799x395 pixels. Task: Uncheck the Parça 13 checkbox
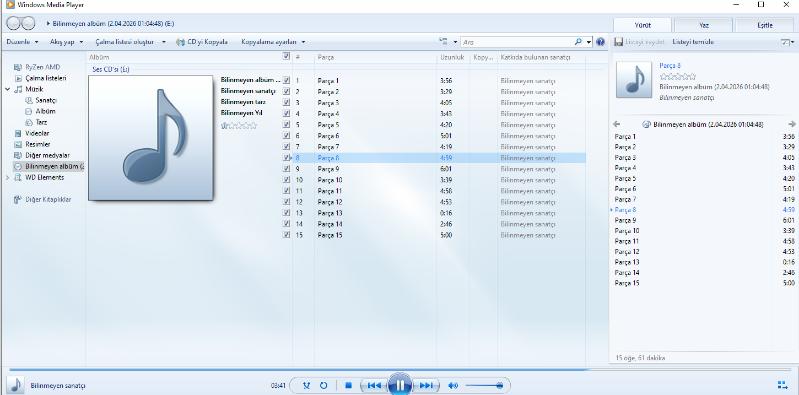tap(286, 213)
